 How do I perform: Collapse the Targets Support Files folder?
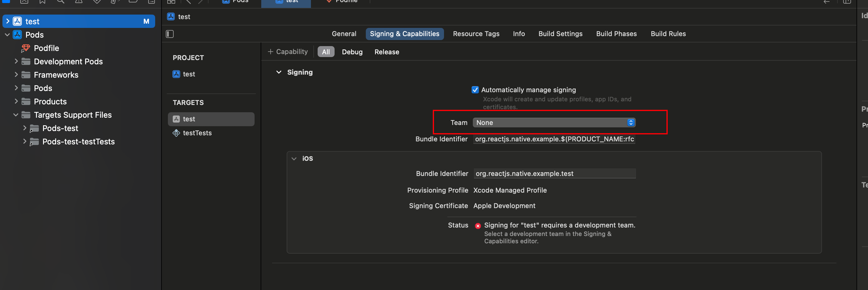coord(16,115)
